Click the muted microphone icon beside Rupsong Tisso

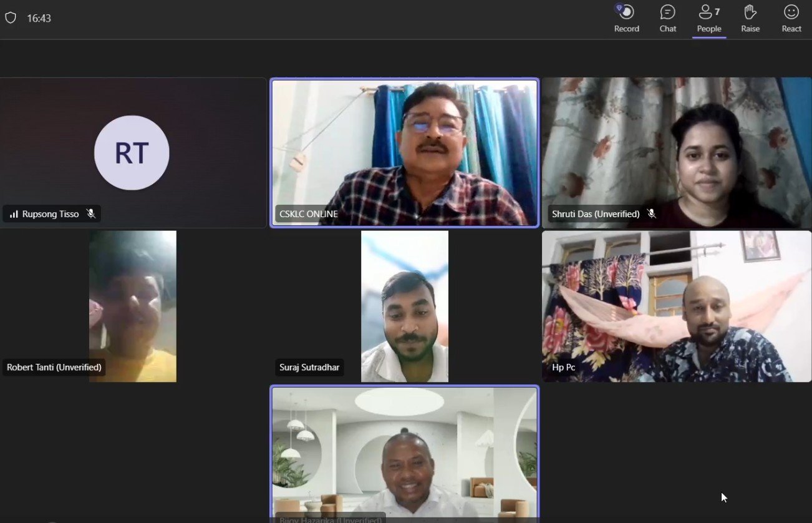tap(91, 214)
